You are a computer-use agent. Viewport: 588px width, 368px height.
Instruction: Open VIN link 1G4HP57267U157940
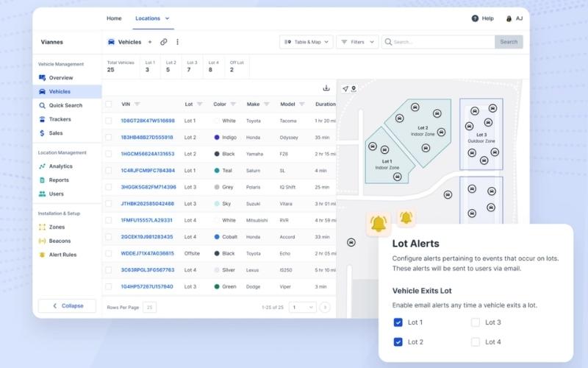[x=147, y=286]
